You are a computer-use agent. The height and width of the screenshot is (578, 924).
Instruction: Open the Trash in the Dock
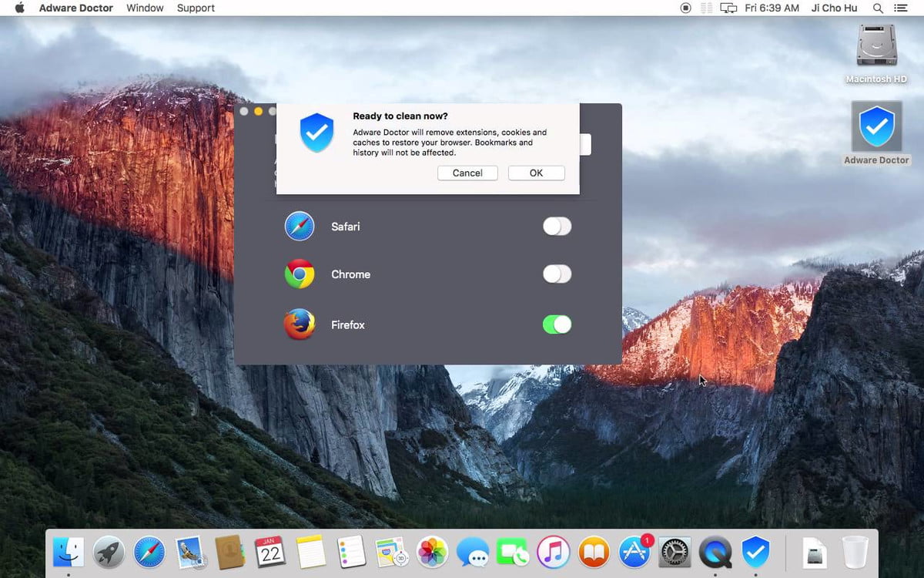[855, 552]
